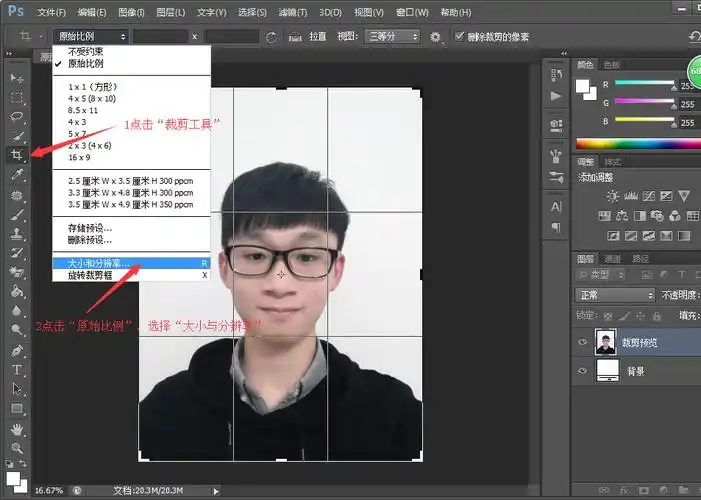The height and width of the screenshot is (500, 701).
Task: Select the Horizontal Type tool
Action: point(17,370)
